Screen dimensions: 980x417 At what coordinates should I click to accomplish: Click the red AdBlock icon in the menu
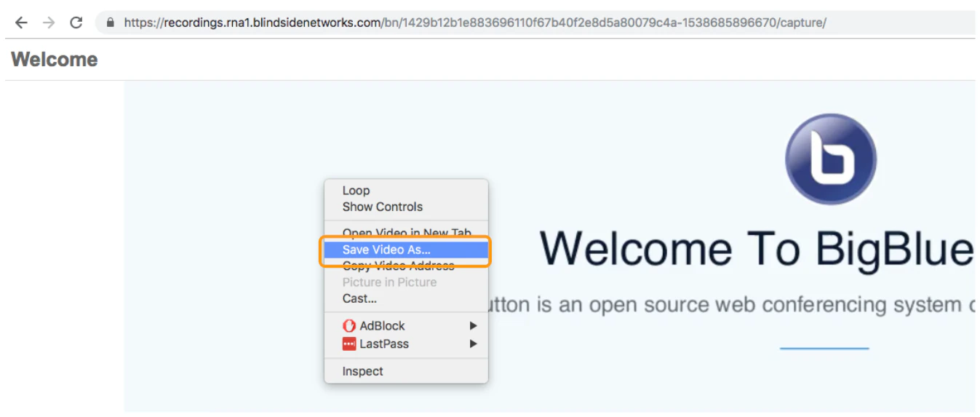349,326
